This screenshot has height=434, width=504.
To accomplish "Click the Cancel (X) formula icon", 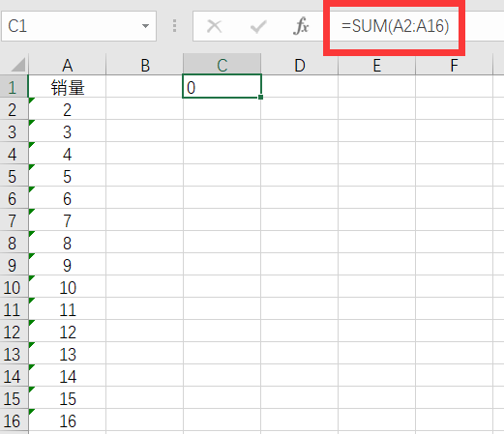I will point(214,26).
